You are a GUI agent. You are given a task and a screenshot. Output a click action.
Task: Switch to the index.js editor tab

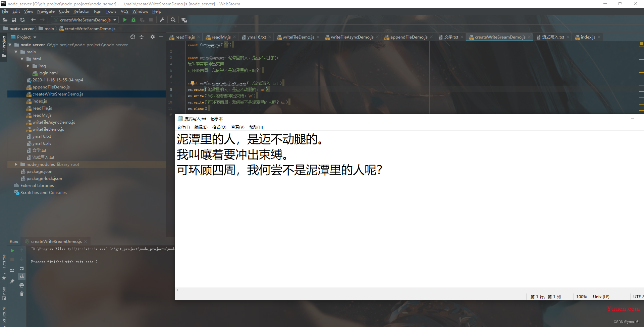(x=588, y=37)
